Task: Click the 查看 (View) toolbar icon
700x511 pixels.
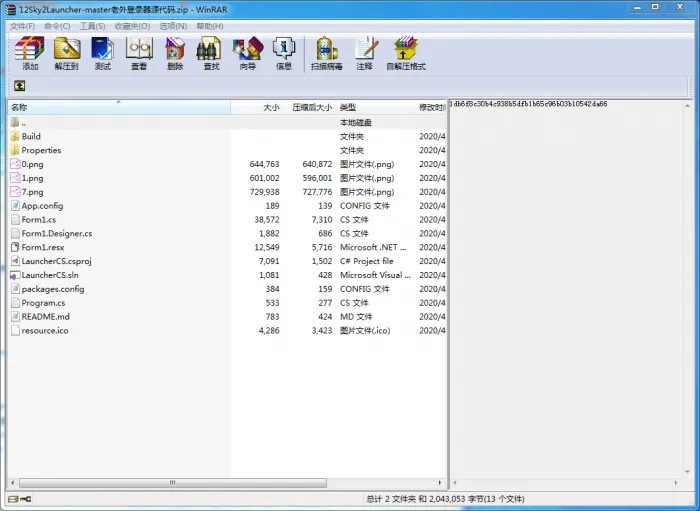Action: (x=139, y=48)
